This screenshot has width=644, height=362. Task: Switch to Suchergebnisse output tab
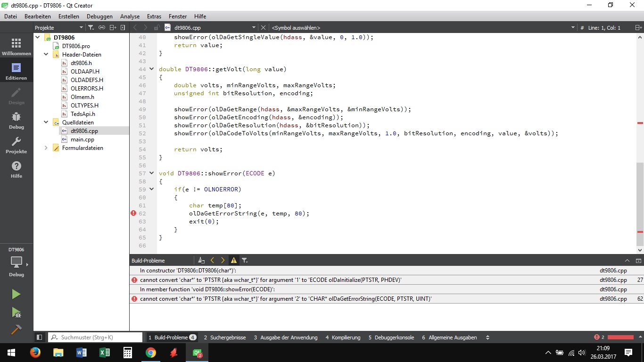click(225, 337)
